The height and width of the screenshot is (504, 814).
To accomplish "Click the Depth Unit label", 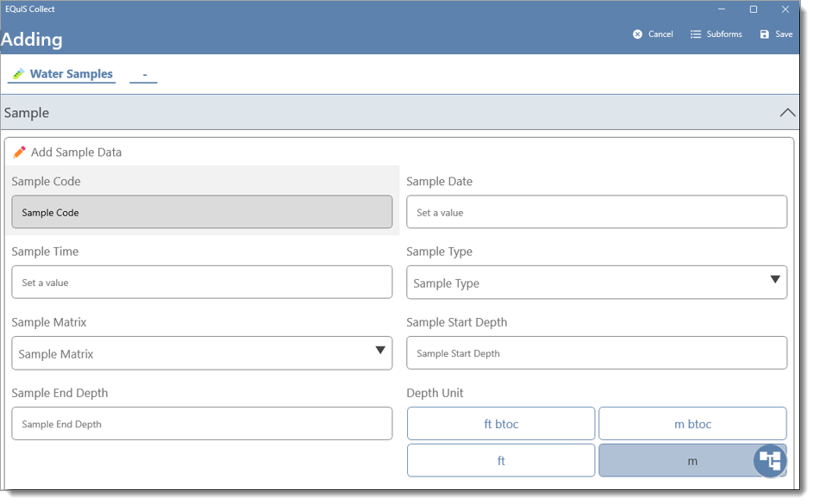I will 435,393.
